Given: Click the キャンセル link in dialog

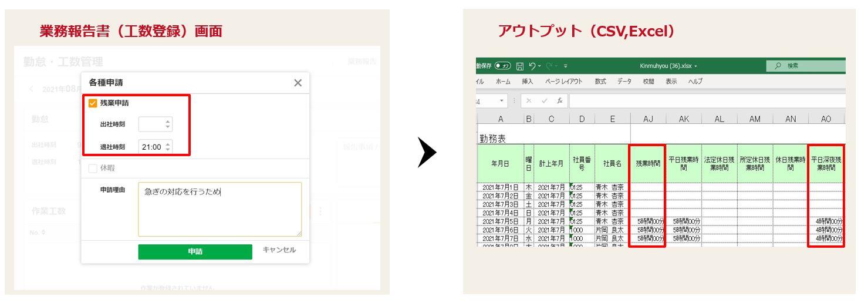Looking at the screenshot, I should 281,251.
